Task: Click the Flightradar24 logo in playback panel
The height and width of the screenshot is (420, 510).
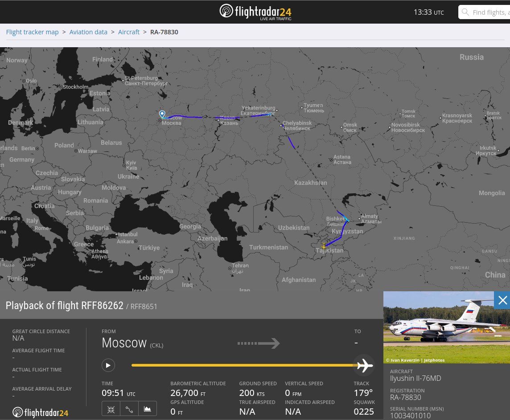Action: (x=40, y=412)
